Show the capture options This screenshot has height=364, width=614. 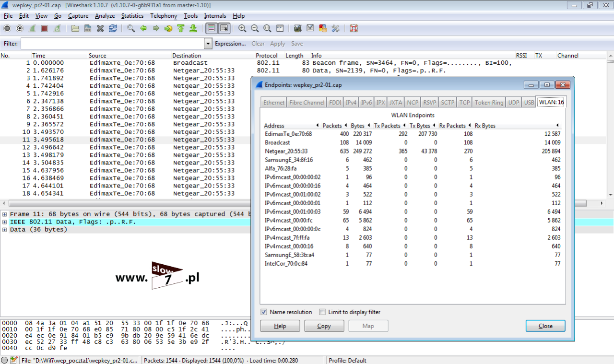pyautogui.click(x=20, y=28)
